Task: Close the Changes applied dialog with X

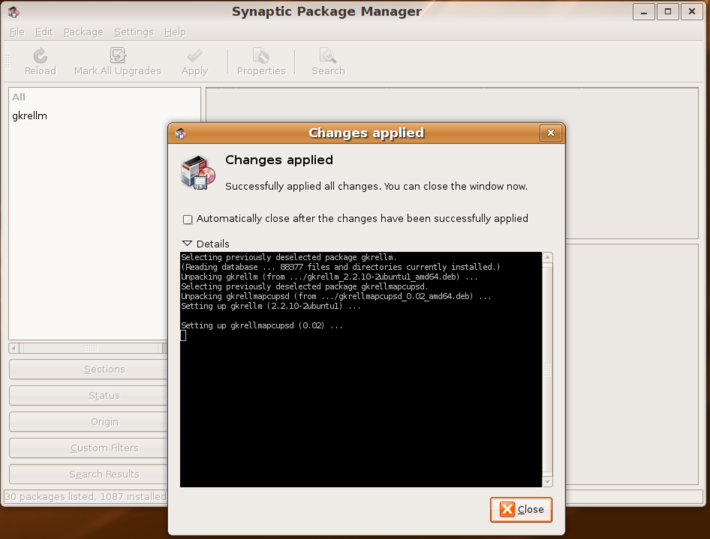Action: click(x=551, y=133)
